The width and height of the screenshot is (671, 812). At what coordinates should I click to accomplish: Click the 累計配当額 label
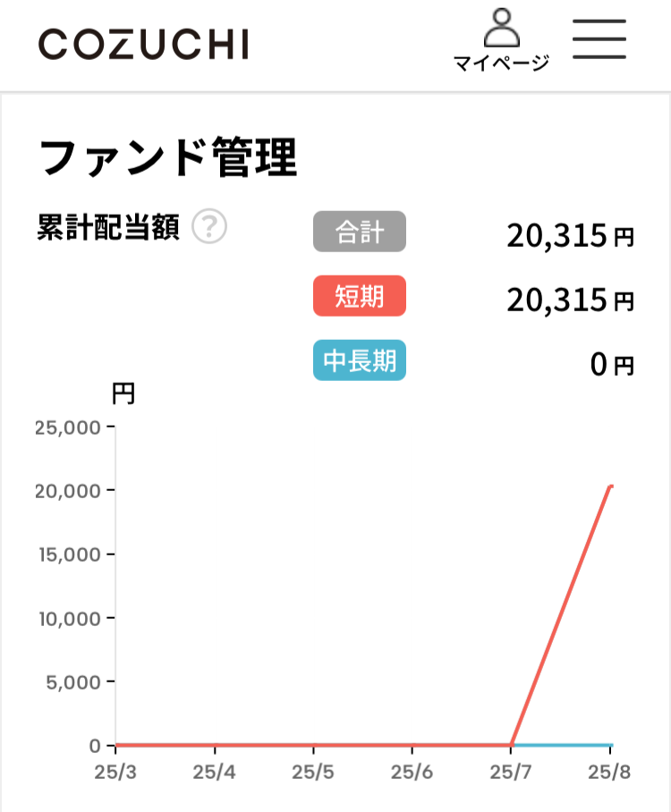108,227
